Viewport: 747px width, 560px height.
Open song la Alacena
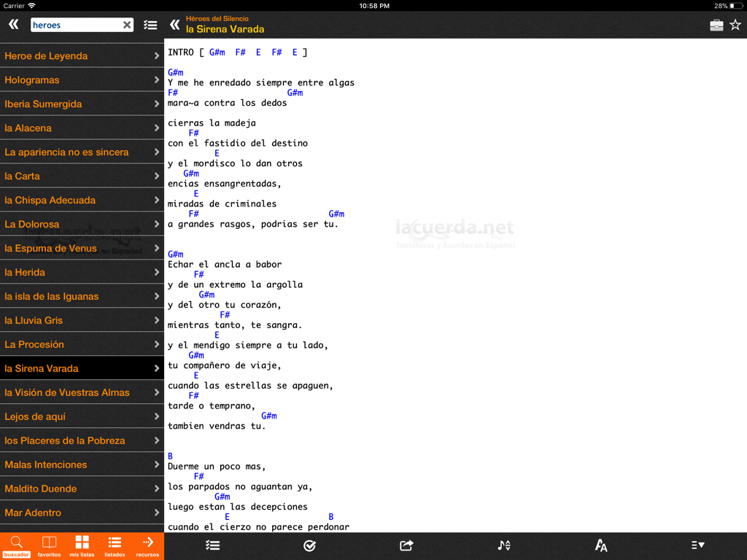(x=82, y=128)
